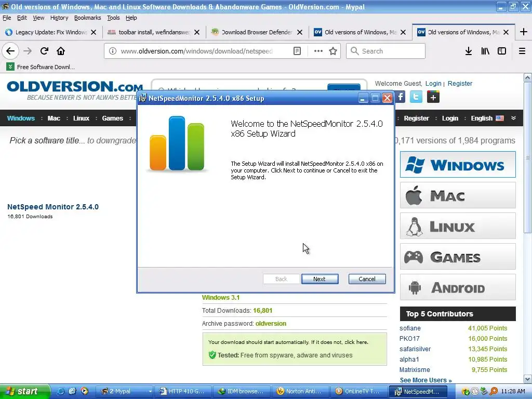Toggle the sidebar view icon

coord(502,51)
